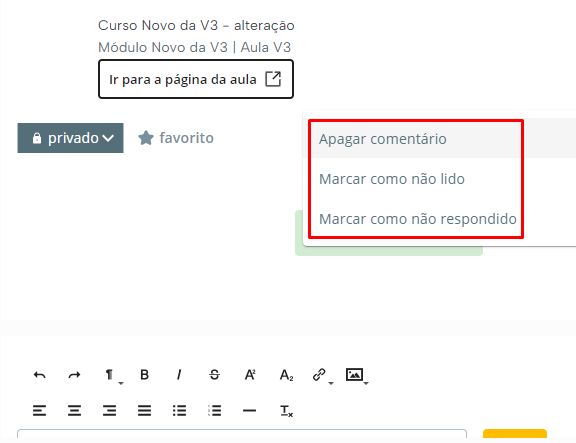This screenshot has height=443, width=576.
Task: Apply subscript formatting
Action: 286,375
